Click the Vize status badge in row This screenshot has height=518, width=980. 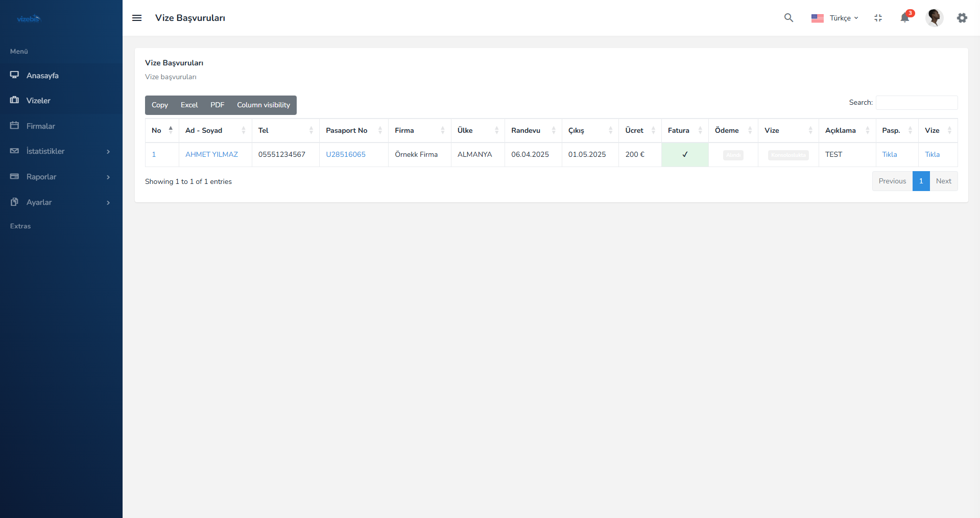788,155
